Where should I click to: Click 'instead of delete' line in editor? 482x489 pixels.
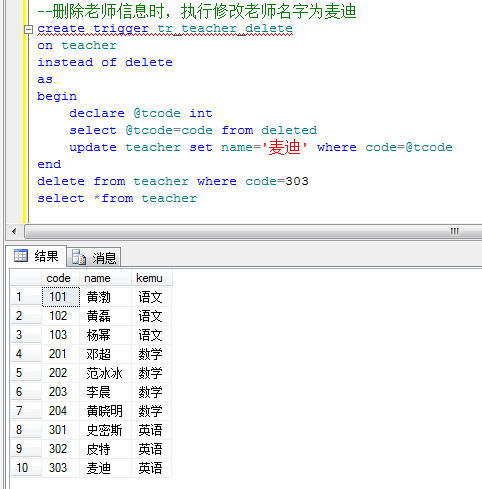(105, 62)
